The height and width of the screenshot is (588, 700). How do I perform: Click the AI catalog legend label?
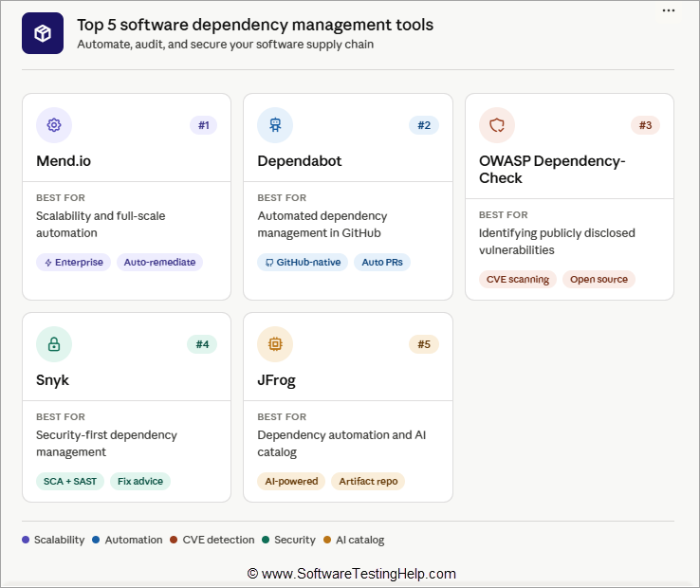click(359, 540)
